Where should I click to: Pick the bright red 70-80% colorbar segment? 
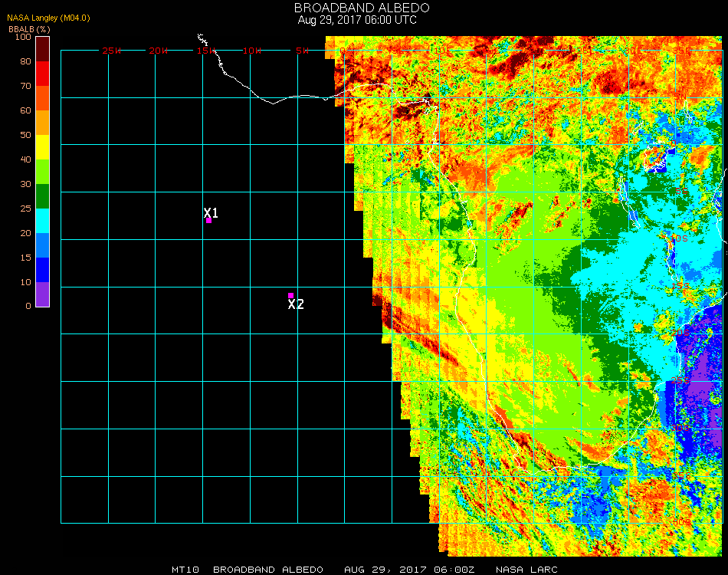(x=43, y=73)
